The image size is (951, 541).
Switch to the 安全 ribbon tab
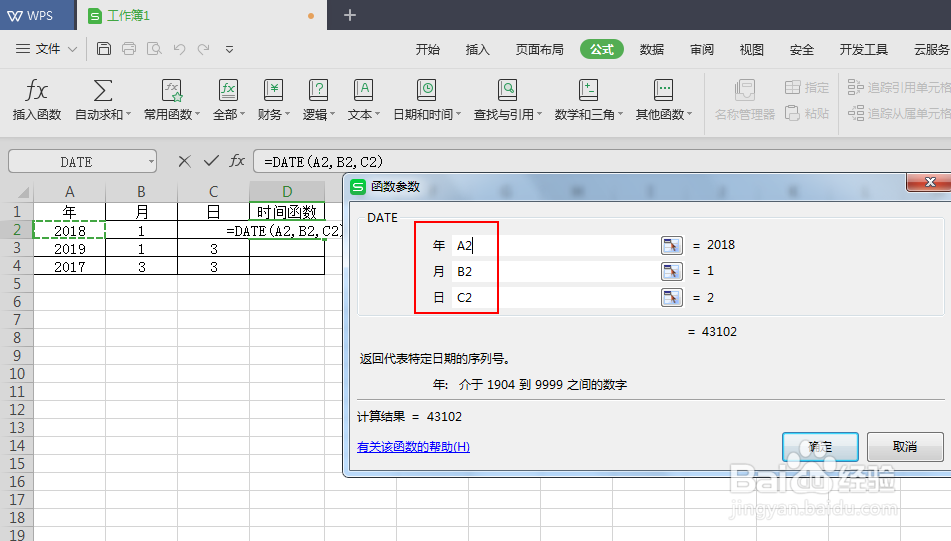click(801, 50)
